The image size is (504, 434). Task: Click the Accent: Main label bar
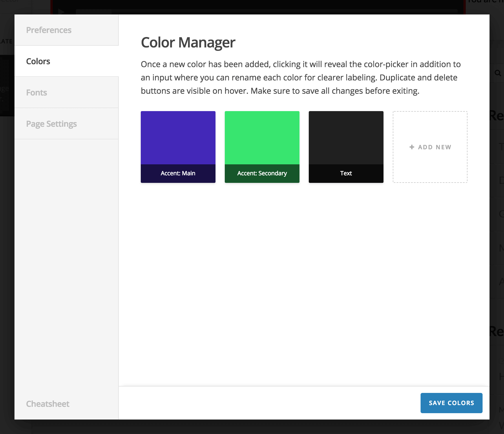click(178, 173)
